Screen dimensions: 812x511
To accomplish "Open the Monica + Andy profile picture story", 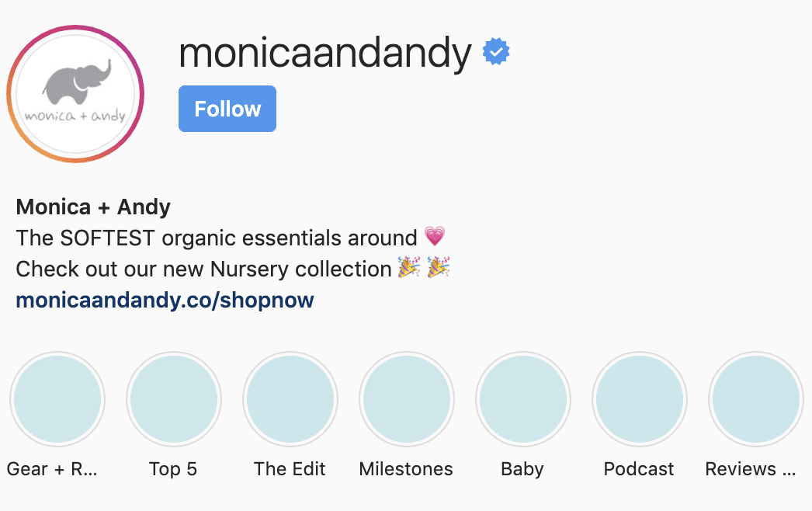I will coord(75,94).
